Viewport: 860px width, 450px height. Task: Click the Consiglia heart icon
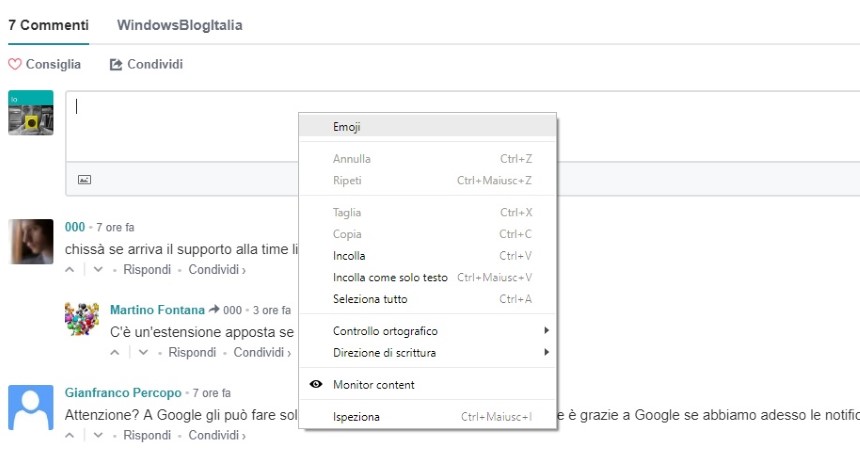tap(15, 64)
